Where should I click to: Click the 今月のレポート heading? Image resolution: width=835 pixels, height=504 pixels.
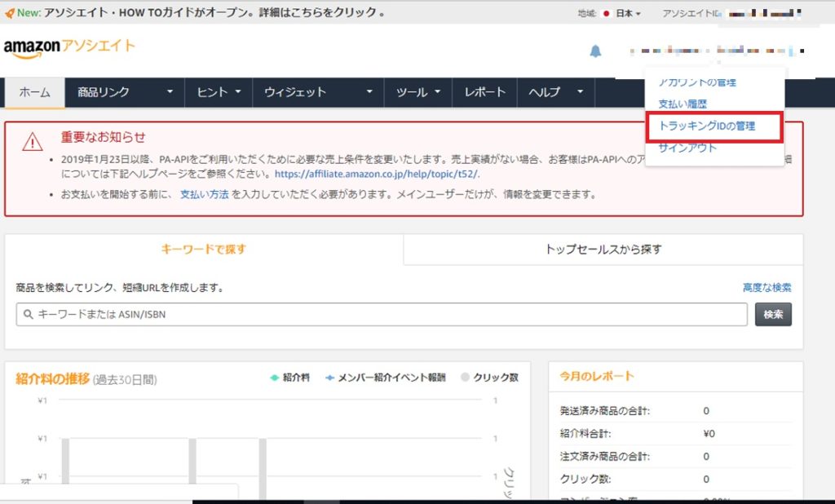point(596,376)
